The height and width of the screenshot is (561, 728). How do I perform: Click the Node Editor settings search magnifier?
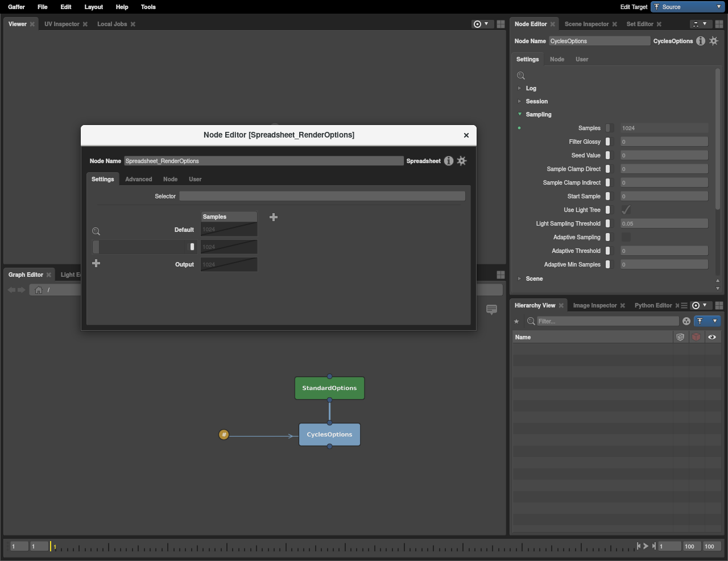pyautogui.click(x=521, y=76)
